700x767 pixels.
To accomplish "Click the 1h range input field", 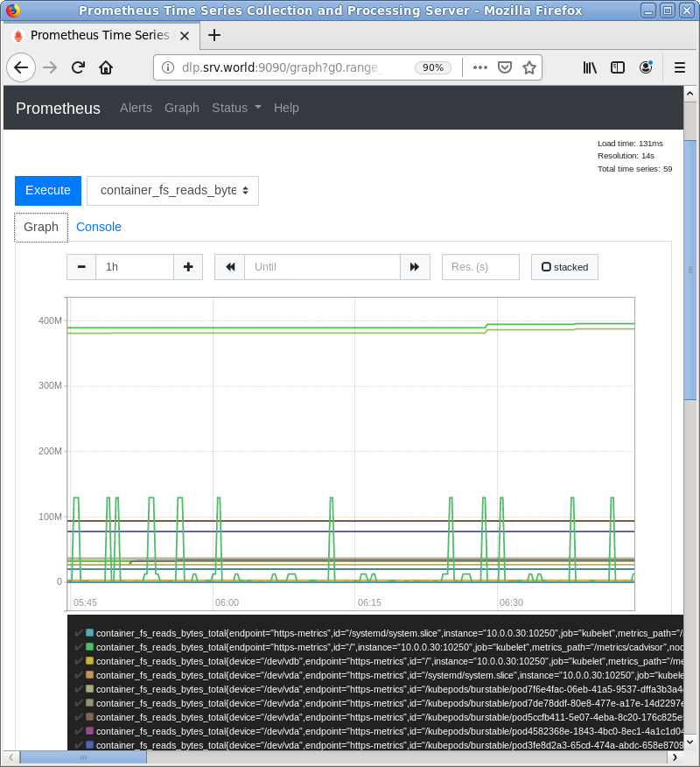I will tap(135, 267).
